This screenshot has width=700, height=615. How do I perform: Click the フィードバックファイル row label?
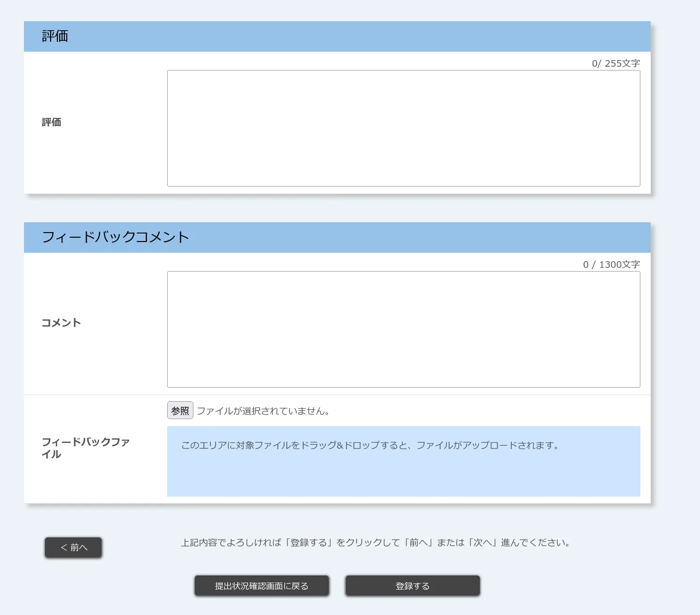click(x=86, y=448)
